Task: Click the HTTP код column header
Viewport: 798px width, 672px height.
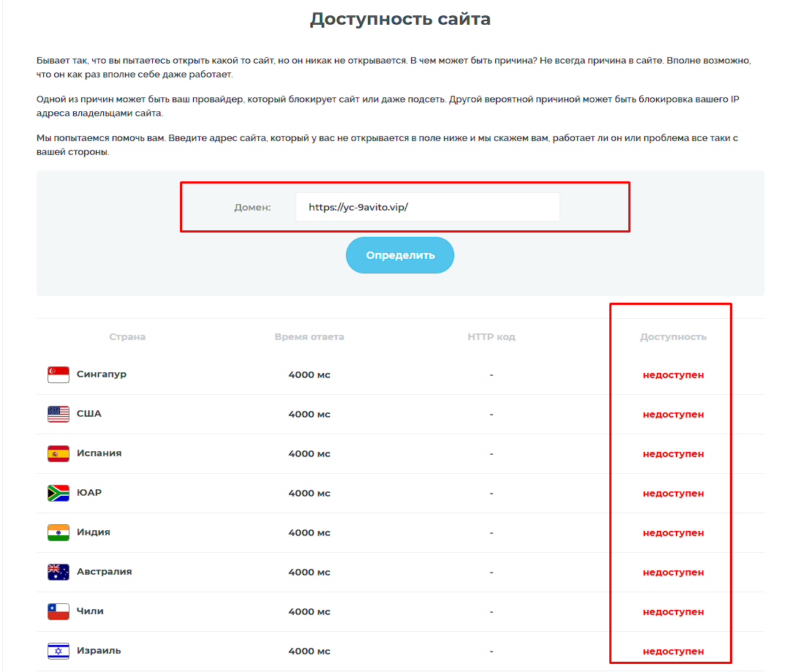Action: point(492,337)
